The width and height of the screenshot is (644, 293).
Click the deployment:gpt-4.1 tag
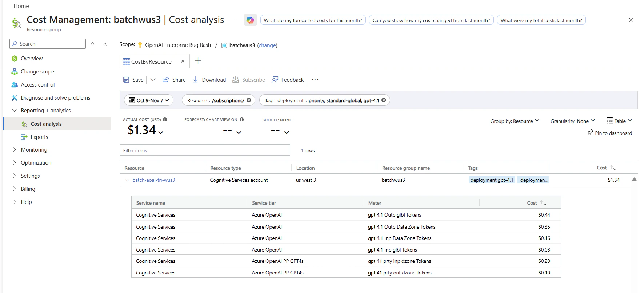(x=492, y=180)
